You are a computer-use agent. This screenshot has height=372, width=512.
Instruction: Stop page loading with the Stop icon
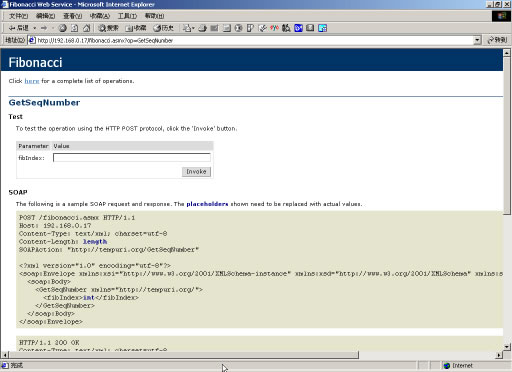(x=63, y=28)
